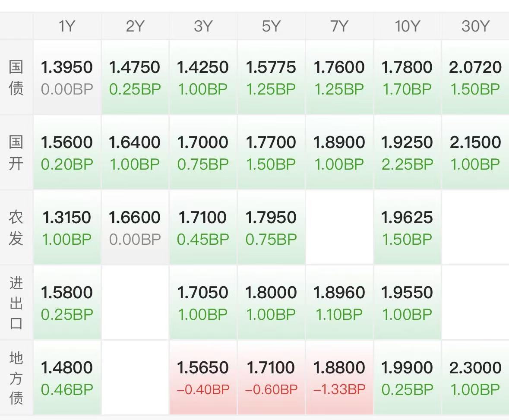Click 国债 30Y yield cell 2.0720
This screenshot has height=420, width=509.
pyautogui.click(x=476, y=77)
